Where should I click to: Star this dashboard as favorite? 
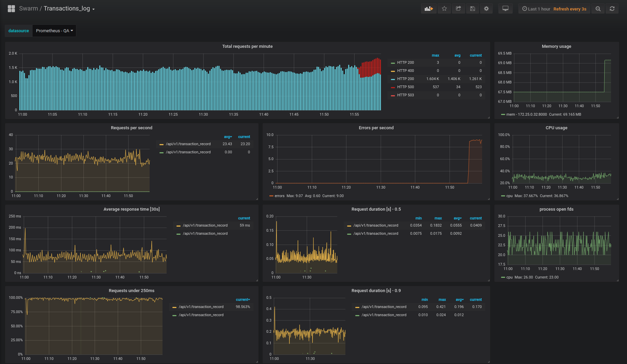[444, 9]
